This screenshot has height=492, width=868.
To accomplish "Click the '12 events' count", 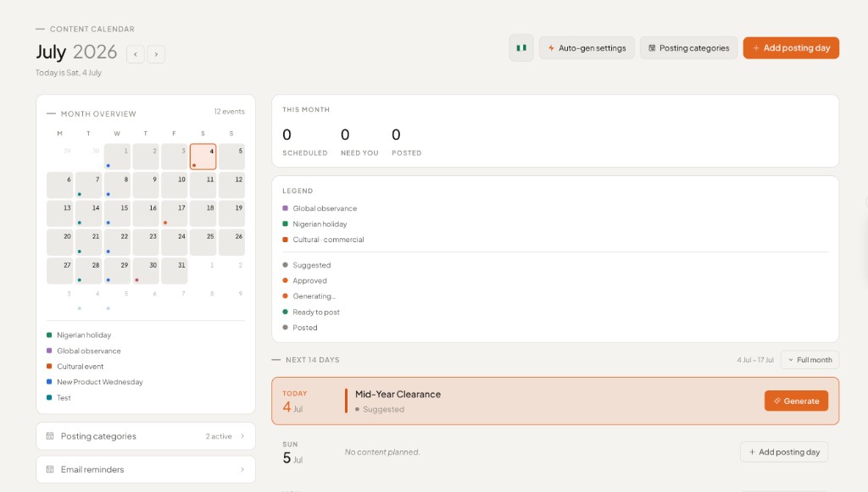I will (229, 112).
